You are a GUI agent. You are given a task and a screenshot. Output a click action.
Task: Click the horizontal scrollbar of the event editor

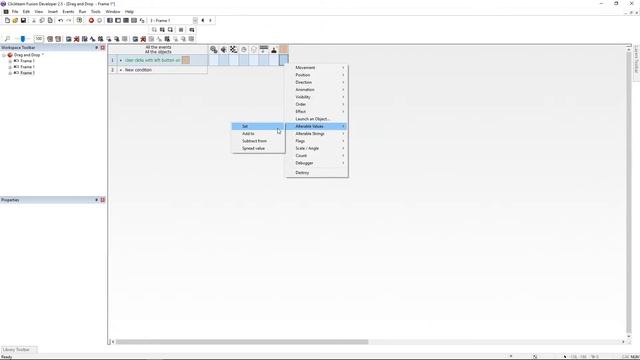[242, 342]
